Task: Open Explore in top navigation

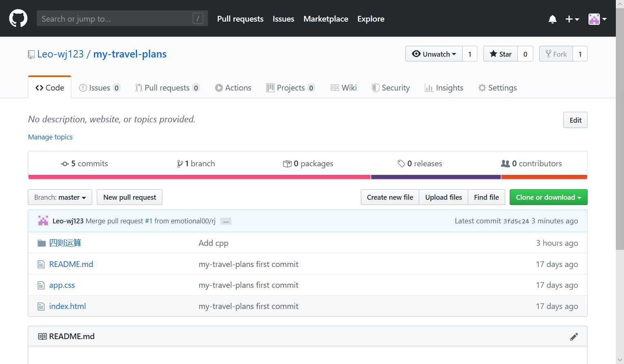Action: pyautogui.click(x=371, y=19)
